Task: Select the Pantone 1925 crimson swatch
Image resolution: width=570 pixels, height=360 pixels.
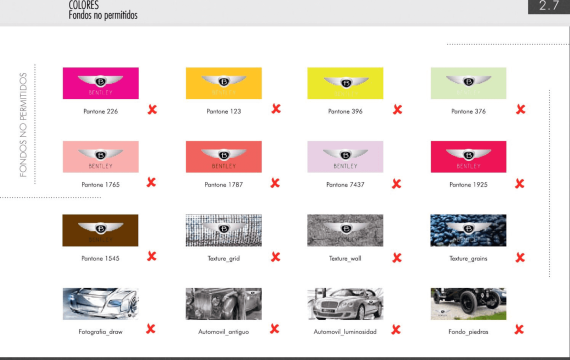Action: pyautogui.click(x=468, y=157)
